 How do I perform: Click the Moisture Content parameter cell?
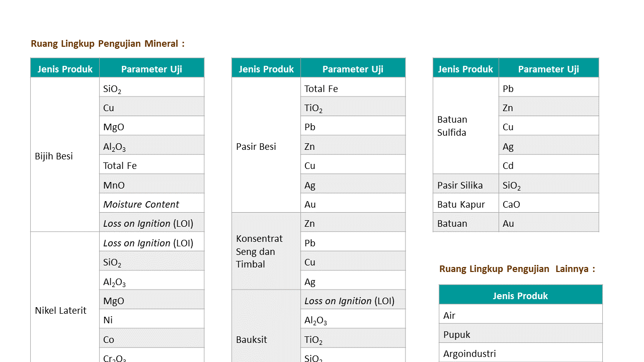coord(151,204)
